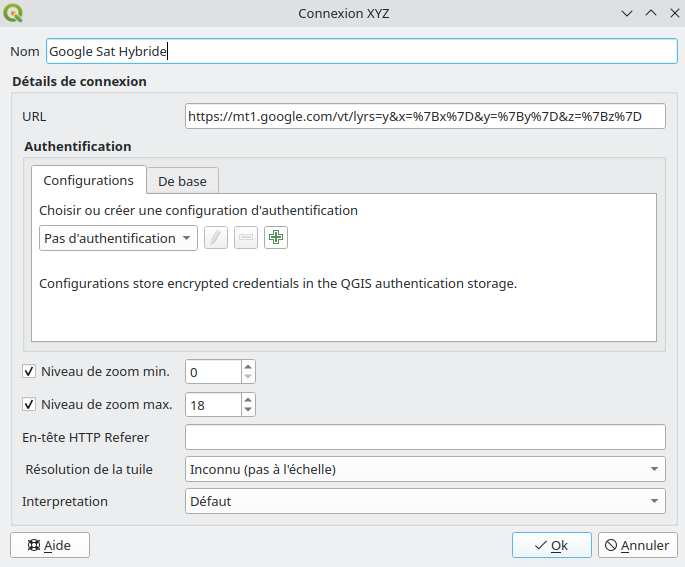Uncheck Niveau de zoom max. option
This screenshot has height=567, width=685.
point(29,405)
